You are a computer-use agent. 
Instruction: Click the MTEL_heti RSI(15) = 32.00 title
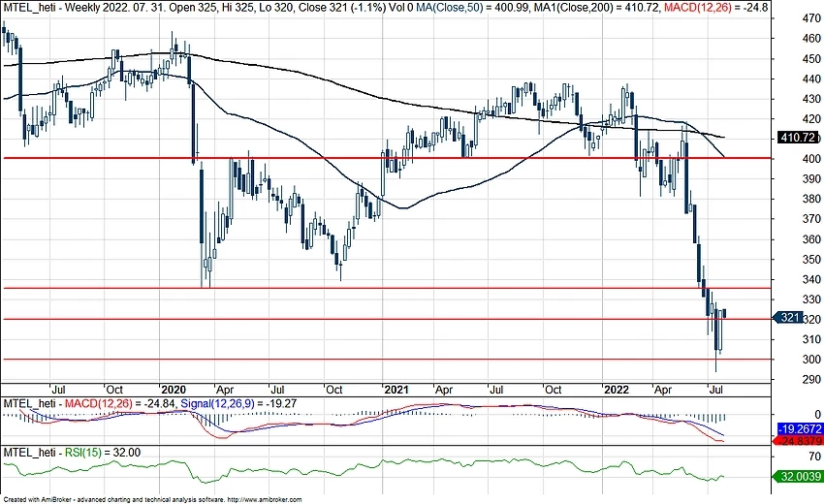tap(72, 453)
